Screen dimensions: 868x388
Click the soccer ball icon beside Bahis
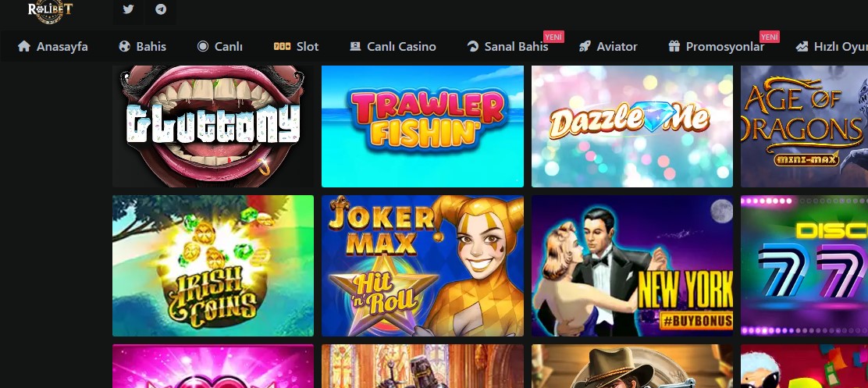(x=125, y=47)
